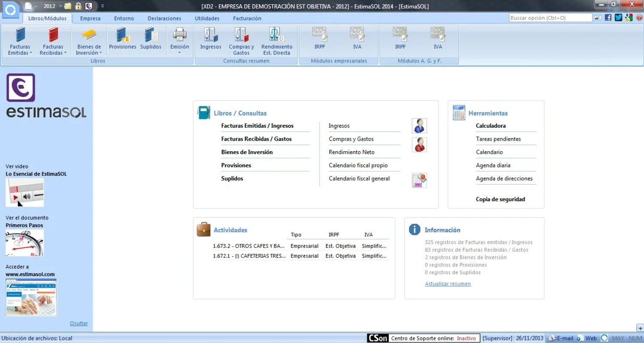Open Agenda de direcciones in Herramientas
This screenshot has width=644, height=343.
(x=504, y=178)
